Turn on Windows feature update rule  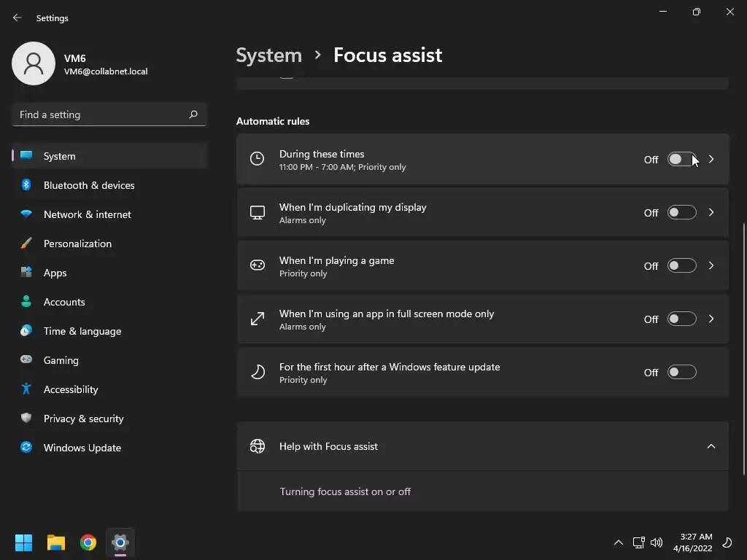coord(681,373)
